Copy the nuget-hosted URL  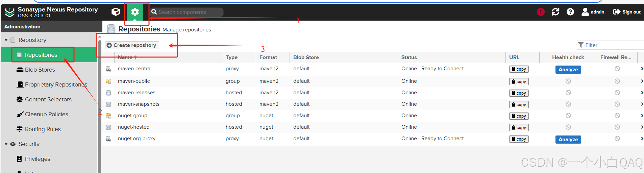pos(519,127)
